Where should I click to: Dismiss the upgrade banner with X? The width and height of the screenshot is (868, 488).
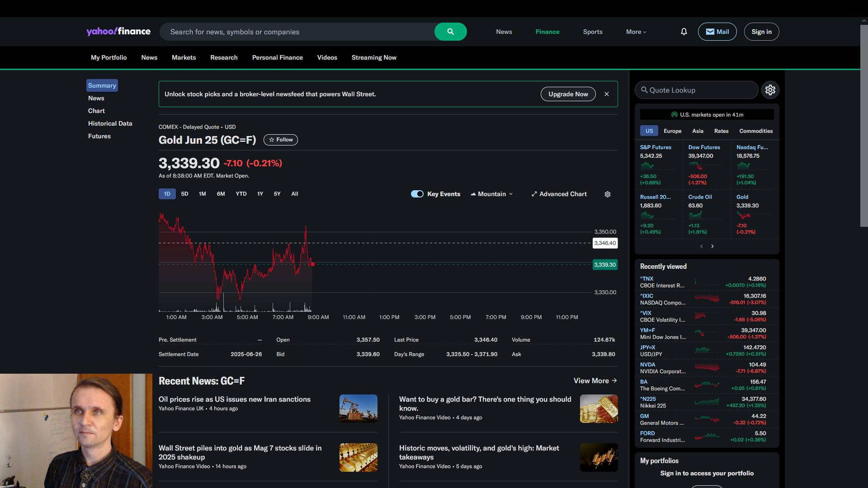point(606,94)
